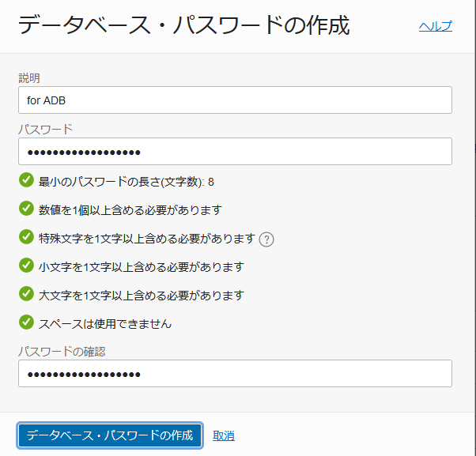Select the text 数値を1個以上含める必要があります
Screen dimensions: 476x456
(x=130, y=210)
